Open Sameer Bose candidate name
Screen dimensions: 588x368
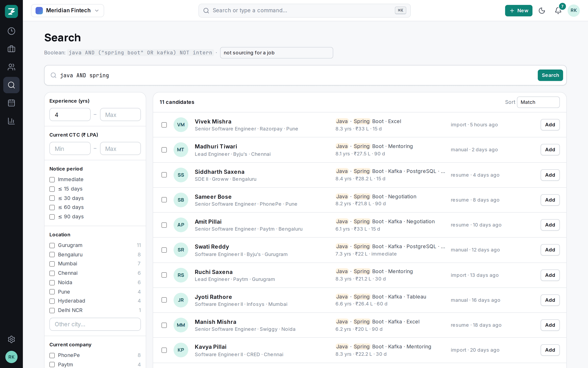(213, 197)
